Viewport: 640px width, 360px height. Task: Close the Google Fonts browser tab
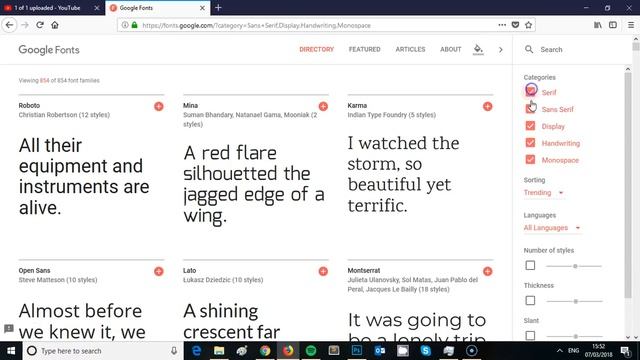[202, 8]
